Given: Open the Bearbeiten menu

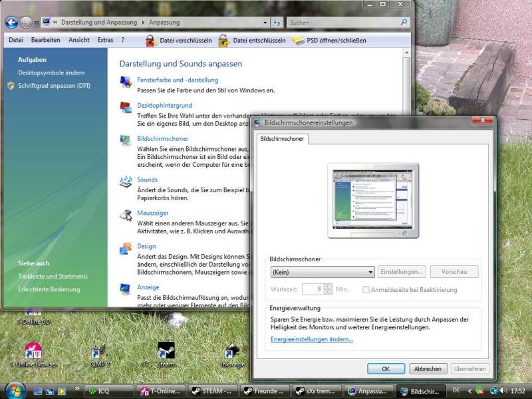Looking at the screenshot, I should 45,40.
